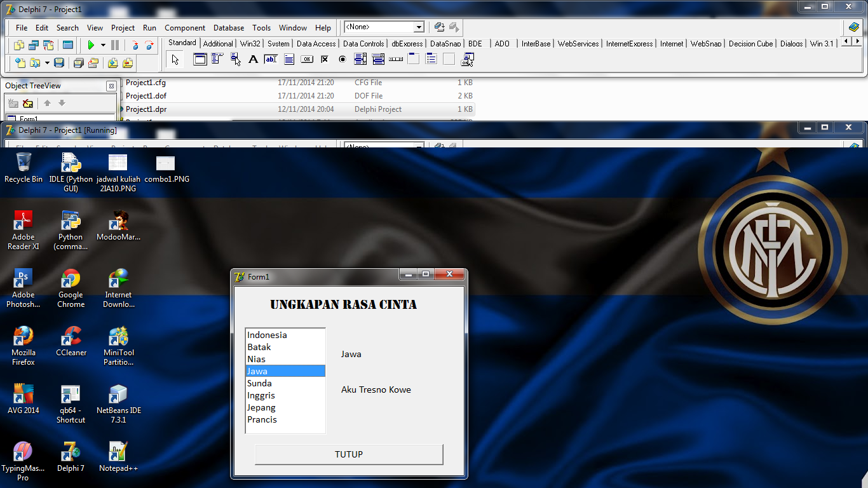The width and height of the screenshot is (868, 488).
Task: Open the File menu
Action: 22,28
